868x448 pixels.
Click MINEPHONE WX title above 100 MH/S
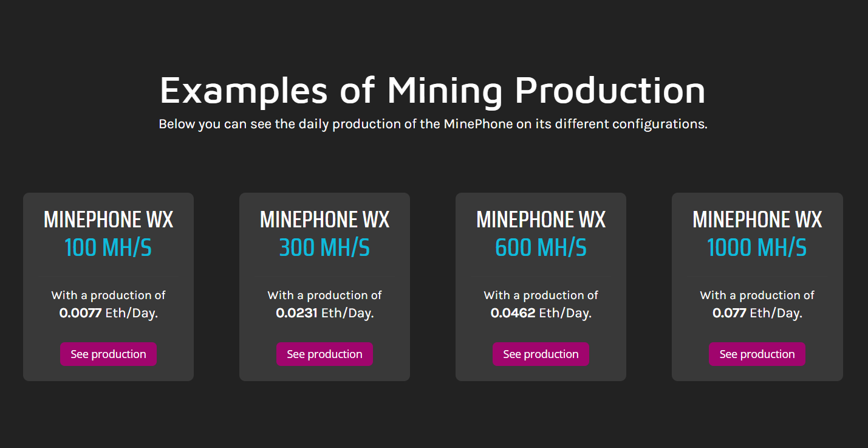coord(108,219)
